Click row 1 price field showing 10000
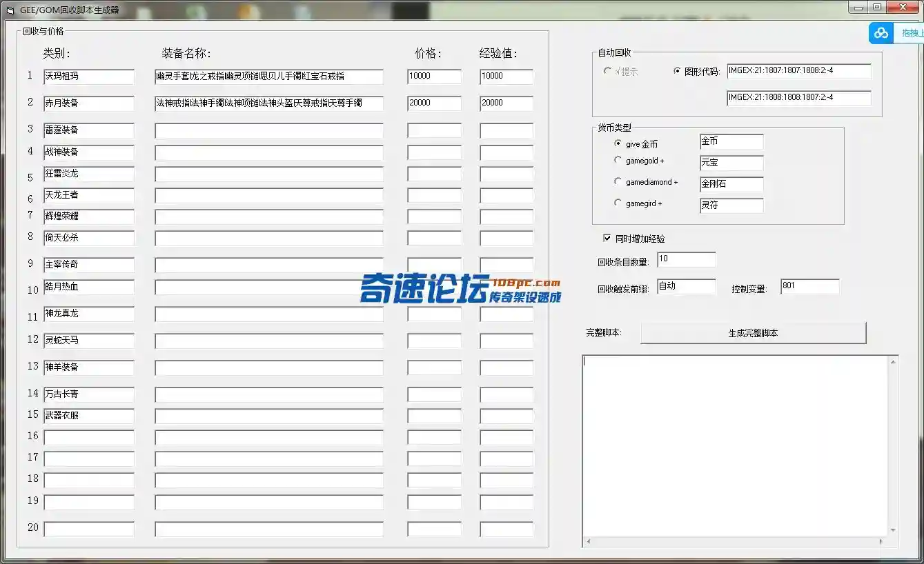The height and width of the screenshot is (564, 924). 435,77
